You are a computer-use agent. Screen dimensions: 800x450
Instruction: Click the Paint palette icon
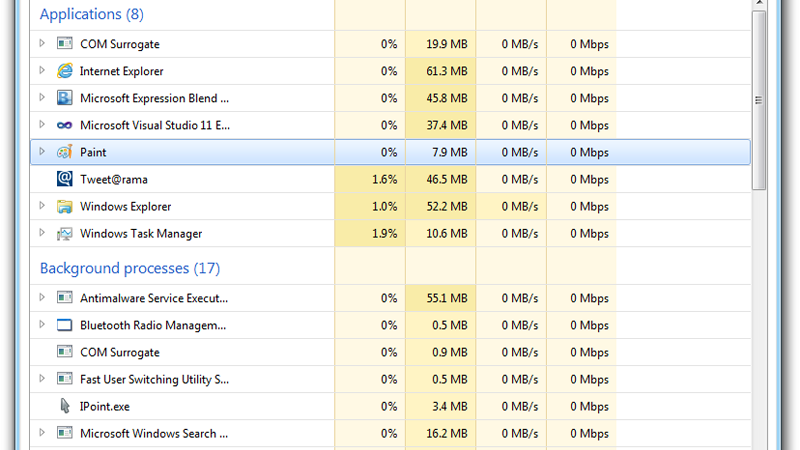pos(65,152)
